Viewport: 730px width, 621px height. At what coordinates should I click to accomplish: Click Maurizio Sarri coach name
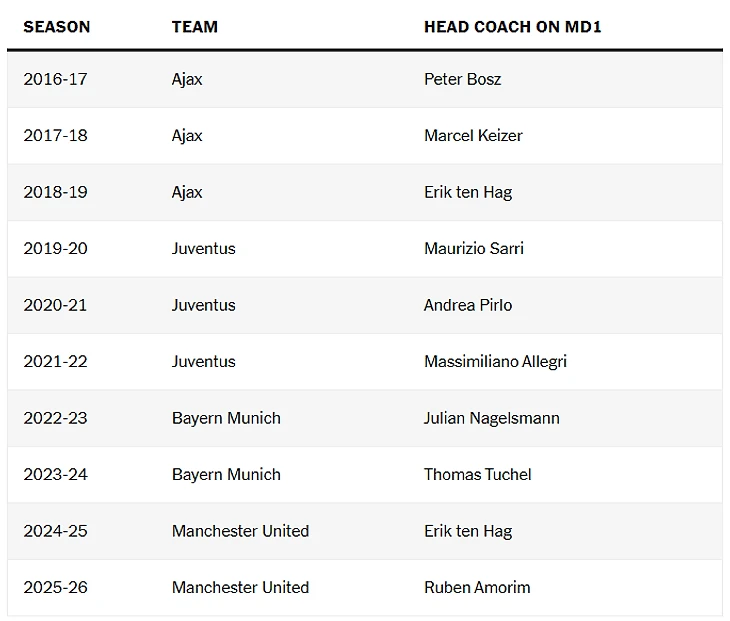[x=473, y=248]
